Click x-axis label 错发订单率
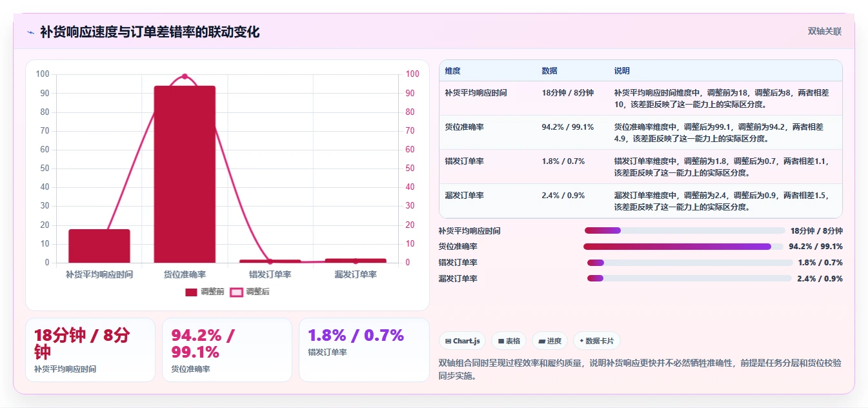This screenshot has height=408, width=868. [x=270, y=274]
